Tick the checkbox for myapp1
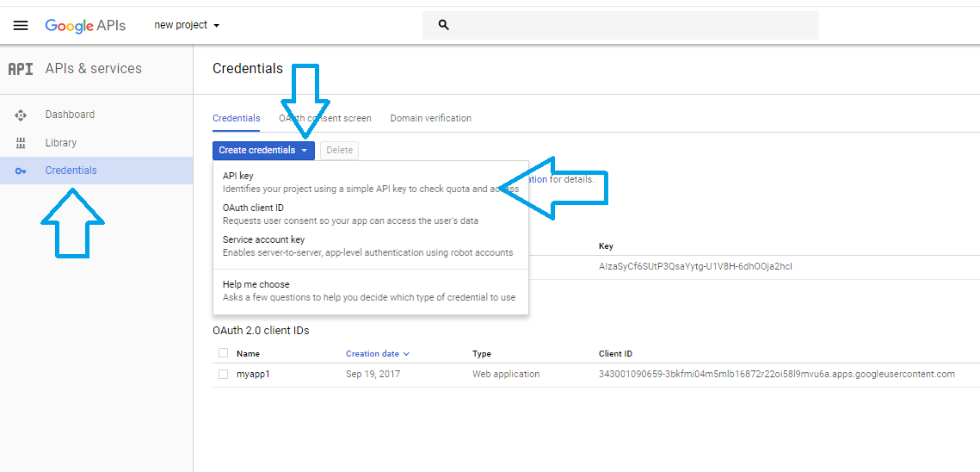 click(223, 375)
